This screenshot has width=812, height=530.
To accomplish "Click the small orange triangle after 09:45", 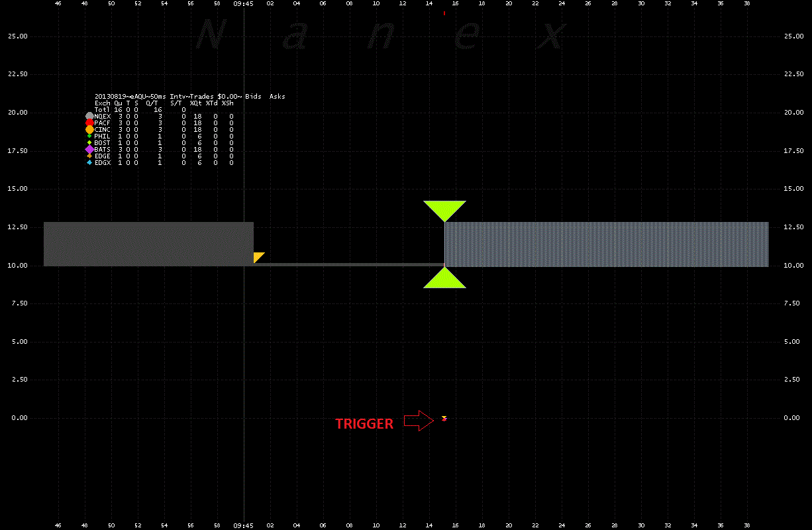I will [x=258, y=257].
